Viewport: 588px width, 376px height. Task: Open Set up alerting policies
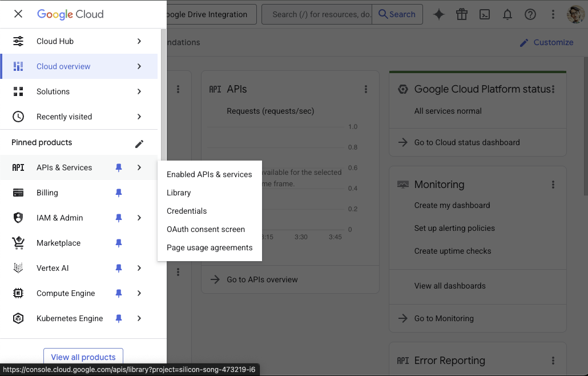point(454,228)
